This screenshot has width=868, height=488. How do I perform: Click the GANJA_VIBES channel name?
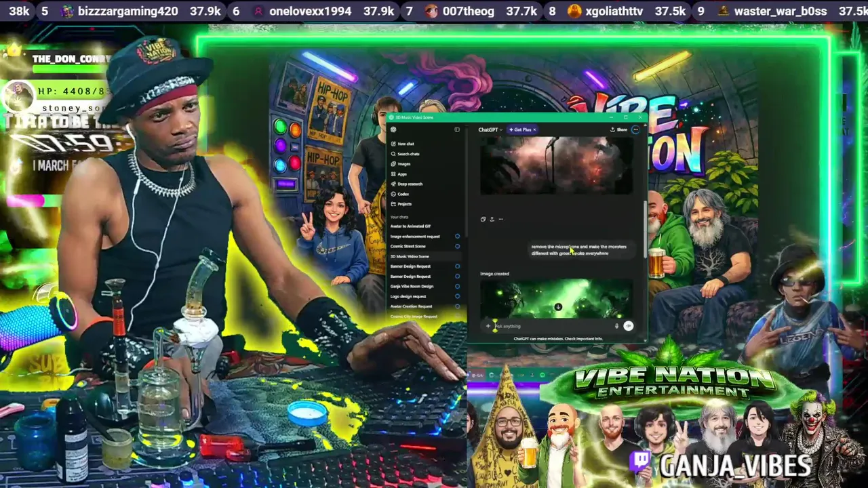(736, 466)
